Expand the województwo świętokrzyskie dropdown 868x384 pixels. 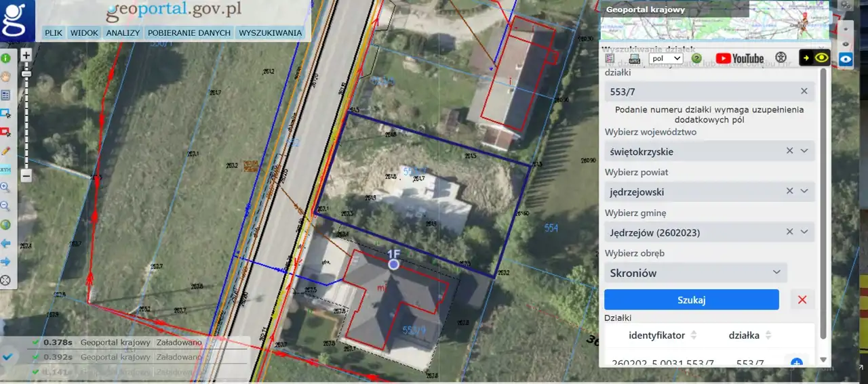pyautogui.click(x=804, y=151)
